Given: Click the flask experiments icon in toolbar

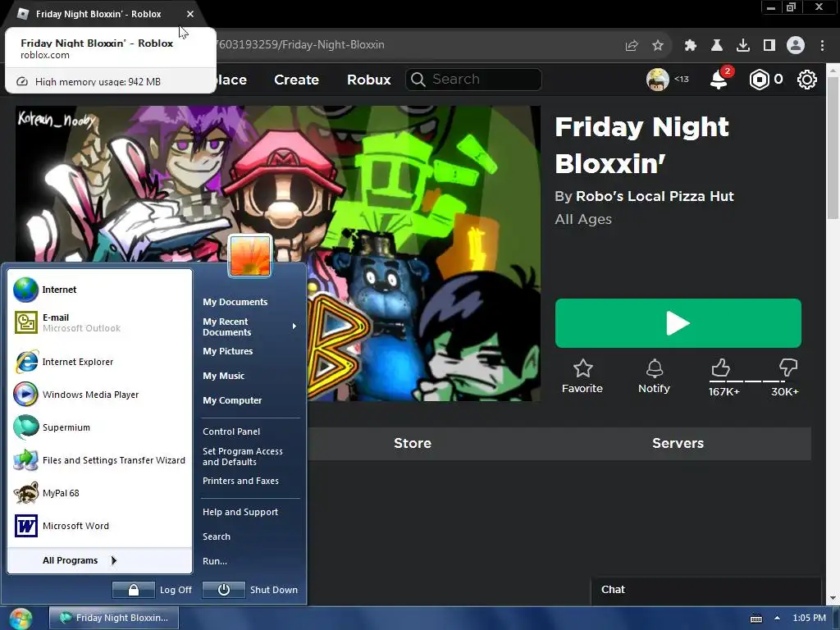Looking at the screenshot, I should click(x=716, y=46).
